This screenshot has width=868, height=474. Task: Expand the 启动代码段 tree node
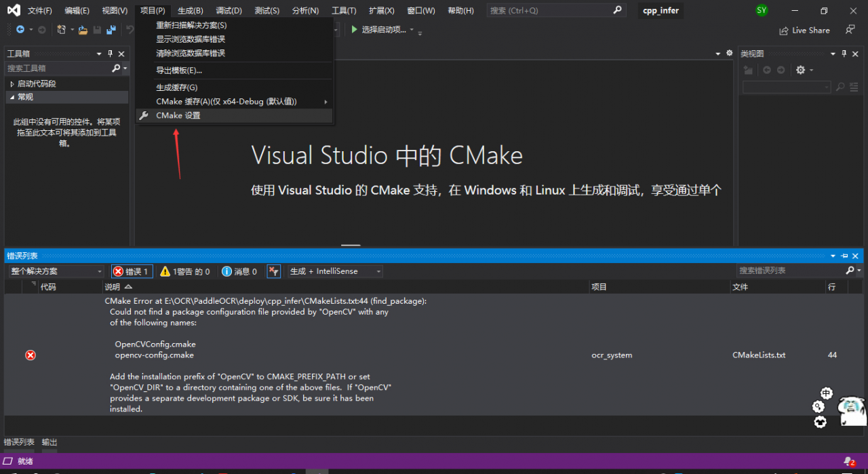(12, 83)
